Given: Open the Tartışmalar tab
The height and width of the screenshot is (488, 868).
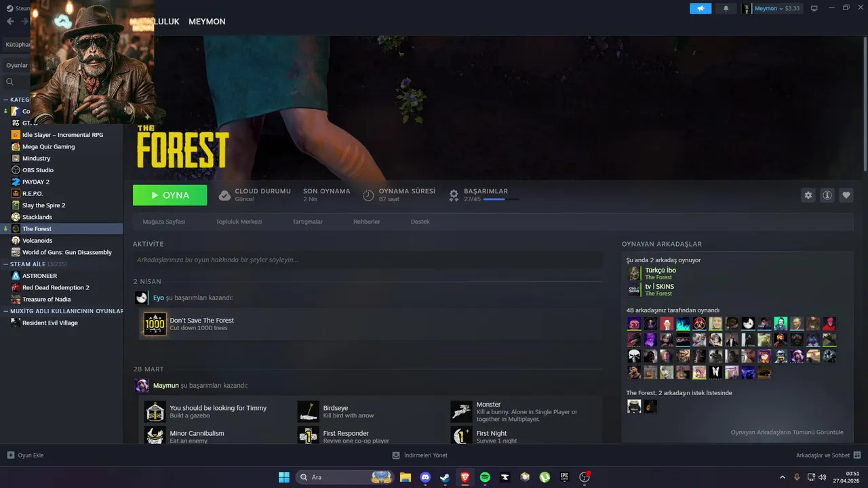Looking at the screenshot, I should (307, 222).
